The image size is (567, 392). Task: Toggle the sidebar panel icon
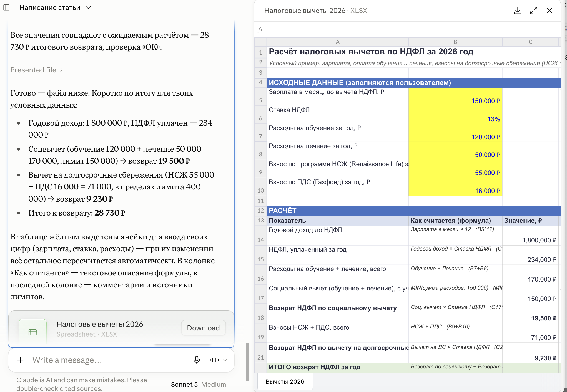[x=6, y=7]
